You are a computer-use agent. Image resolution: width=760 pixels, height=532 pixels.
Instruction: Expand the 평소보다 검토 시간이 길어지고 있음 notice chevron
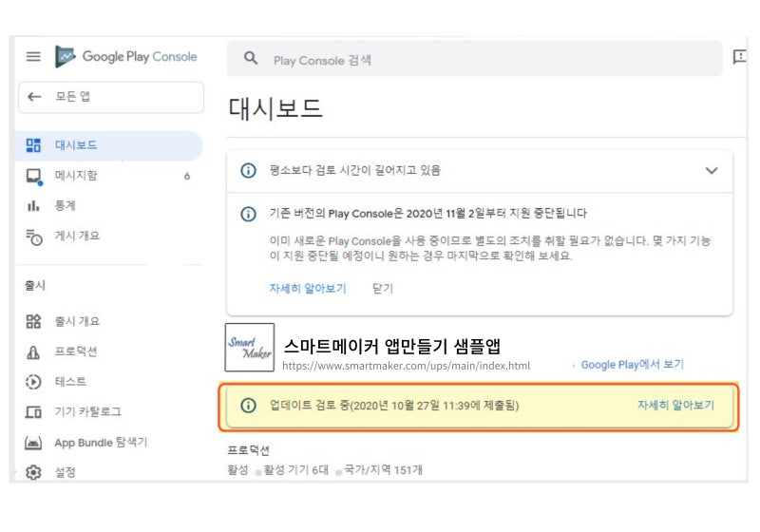click(711, 171)
